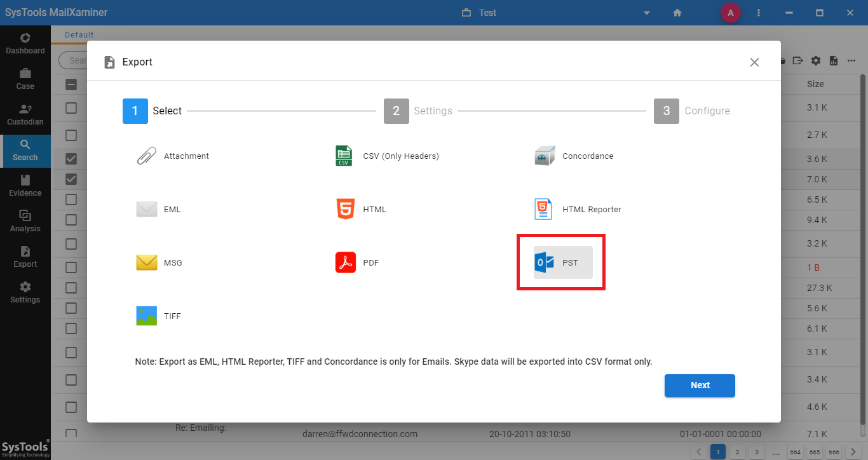Check the row checkbox for 2.7 K item
This screenshot has width=868, height=460.
click(71, 135)
